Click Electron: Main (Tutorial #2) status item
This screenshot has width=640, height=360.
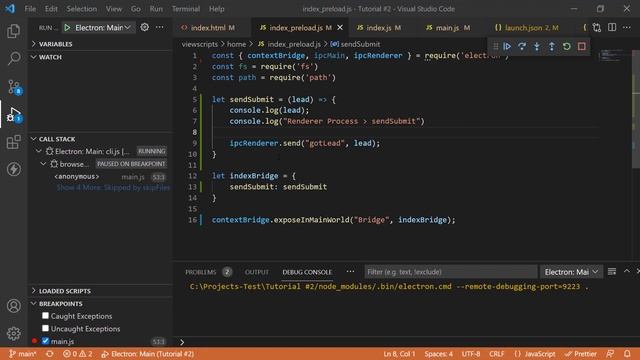click(148, 354)
